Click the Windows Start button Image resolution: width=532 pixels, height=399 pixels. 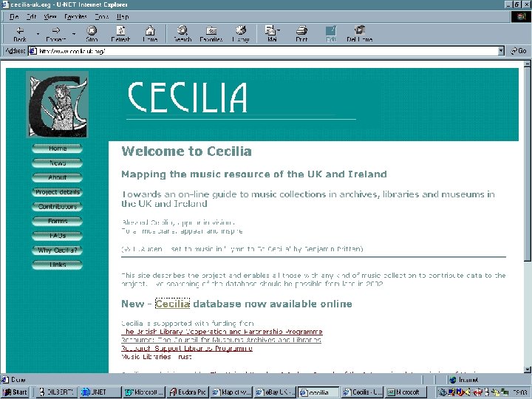(15, 392)
